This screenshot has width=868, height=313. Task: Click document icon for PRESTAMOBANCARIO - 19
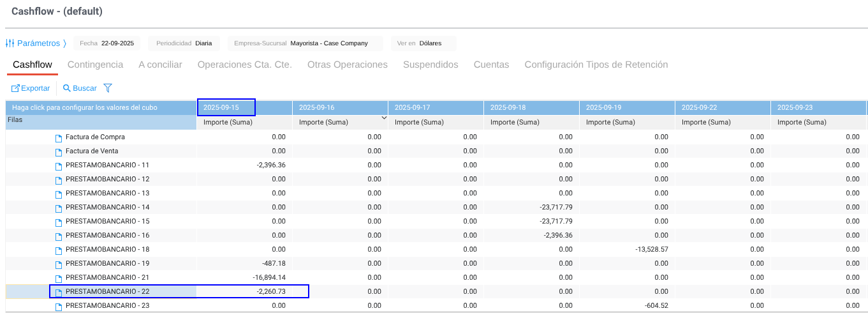(59, 264)
